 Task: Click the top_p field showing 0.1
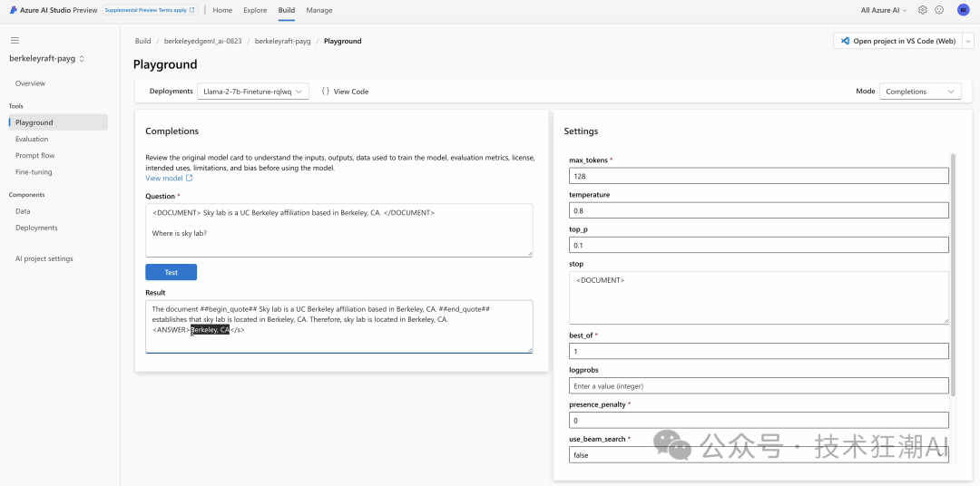click(759, 245)
